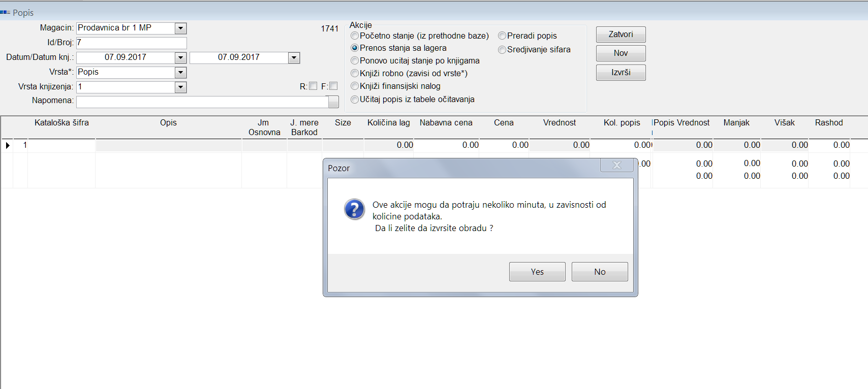868x389 pixels.
Task: Select Sredjivanje sifara radio option
Action: coord(502,50)
